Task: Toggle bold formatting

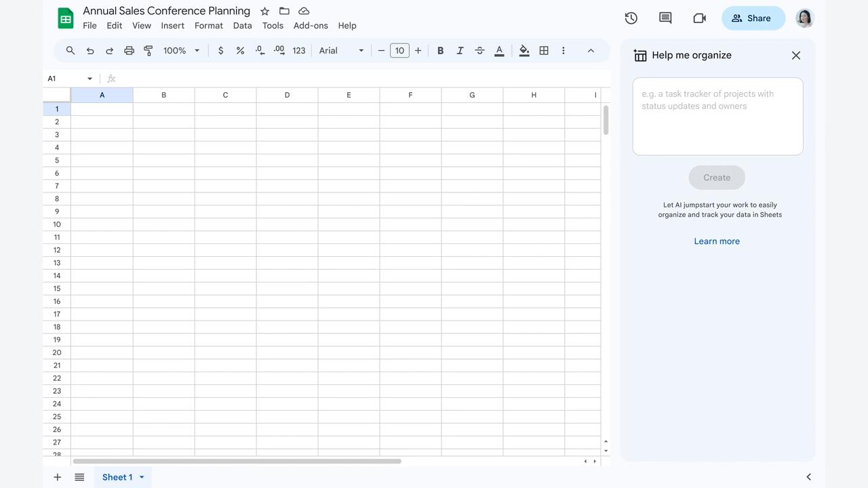Action: [x=440, y=50]
